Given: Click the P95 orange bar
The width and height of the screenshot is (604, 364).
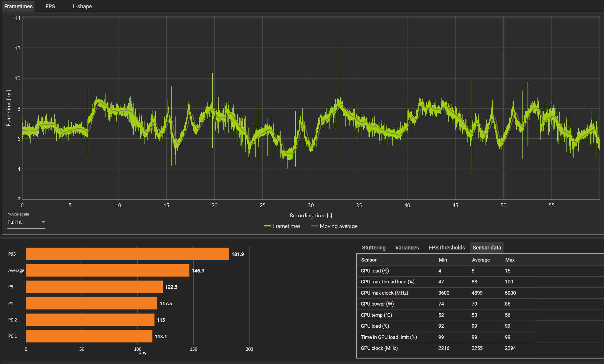Looking at the screenshot, I should point(127,254).
